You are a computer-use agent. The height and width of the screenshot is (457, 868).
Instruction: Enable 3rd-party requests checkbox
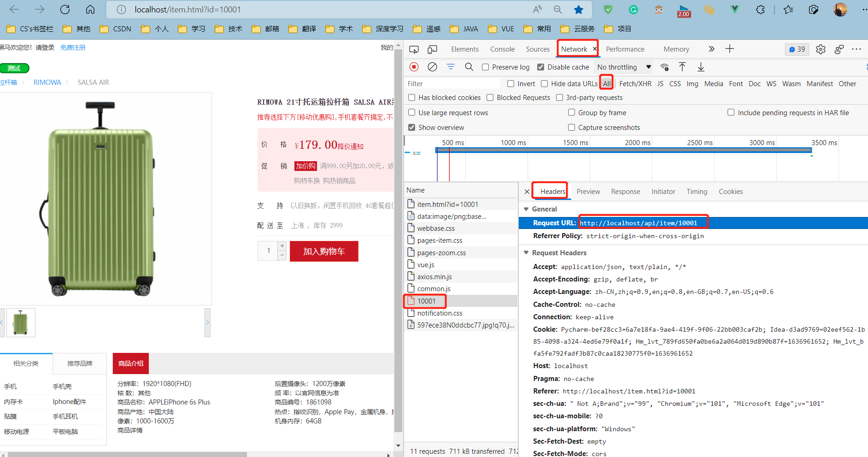click(560, 97)
